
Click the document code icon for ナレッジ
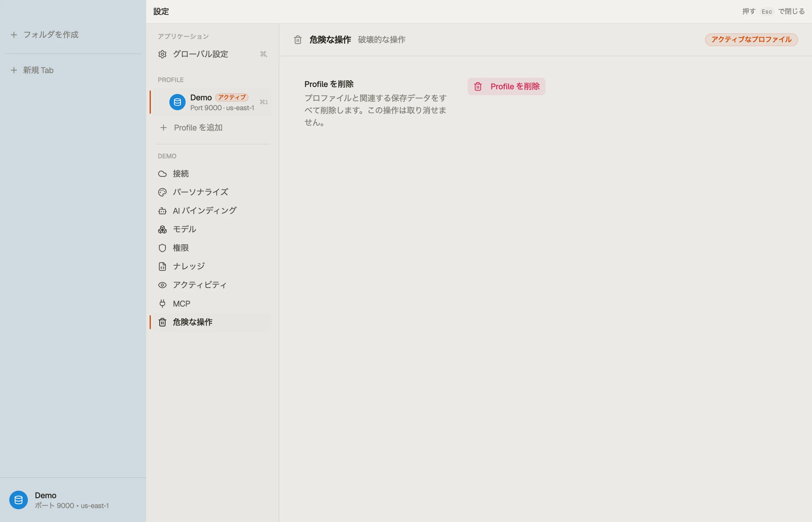coord(162,267)
